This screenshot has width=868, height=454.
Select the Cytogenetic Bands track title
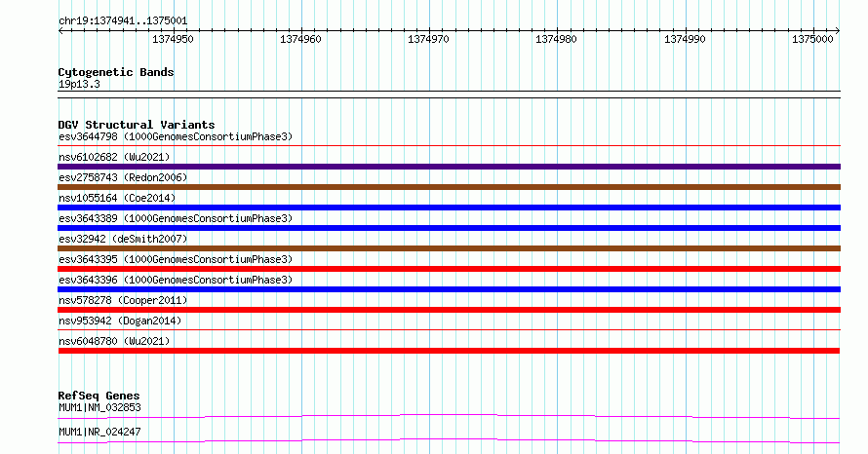tap(116, 72)
